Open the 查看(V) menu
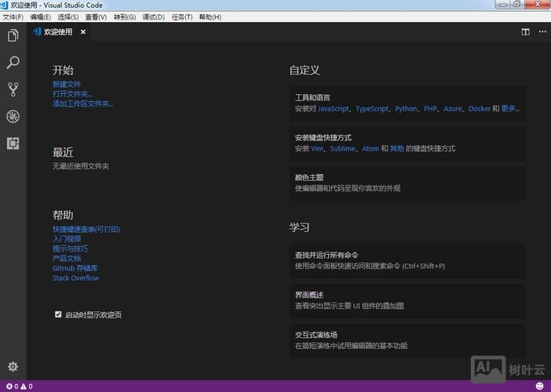 (96, 17)
